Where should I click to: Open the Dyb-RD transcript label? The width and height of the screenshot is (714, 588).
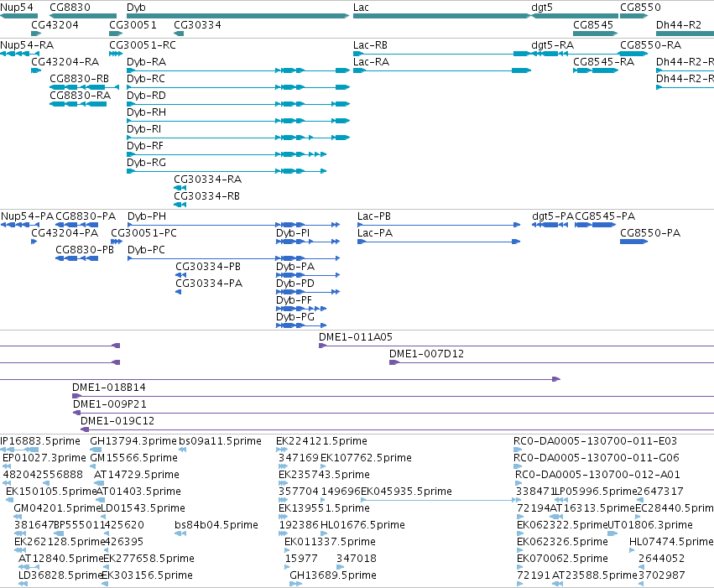coord(146,96)
